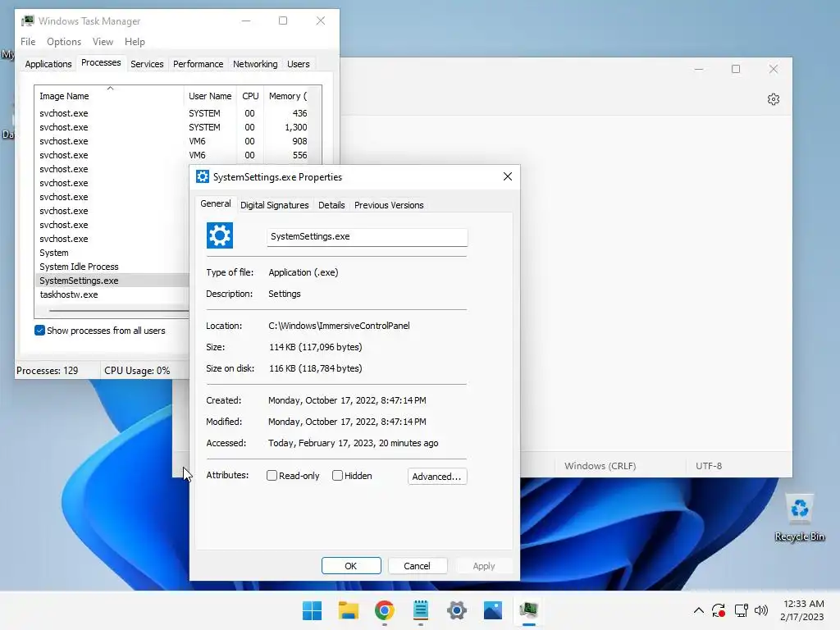Open Help menu in Task Manager
The image size is (840, 630).
(x=135, y=42)
